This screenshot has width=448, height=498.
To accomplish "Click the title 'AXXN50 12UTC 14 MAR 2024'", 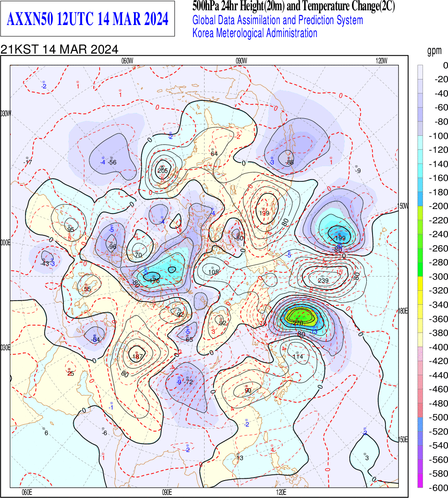I will [88, 19].
